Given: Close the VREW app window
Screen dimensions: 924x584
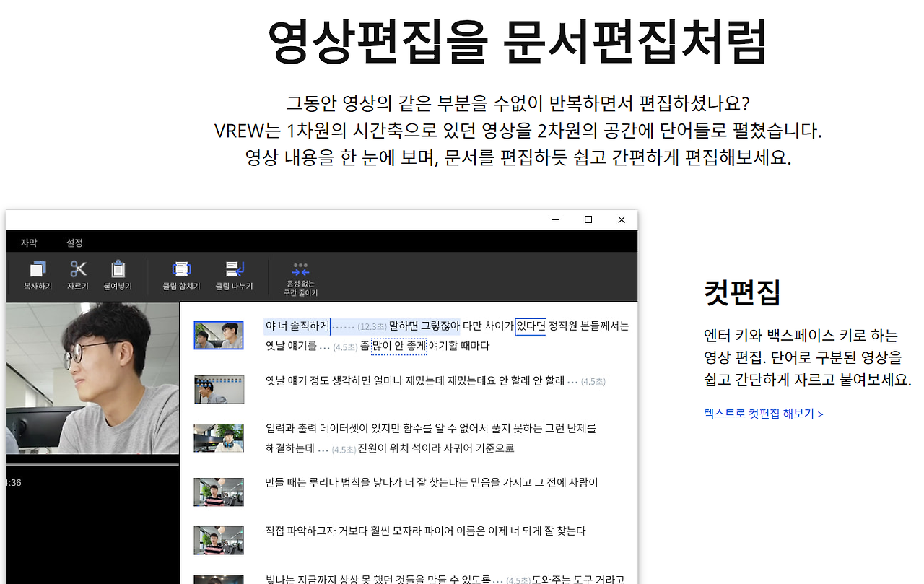Looking at the screenshot, I should pyautogui.click(x=622, y=220).
